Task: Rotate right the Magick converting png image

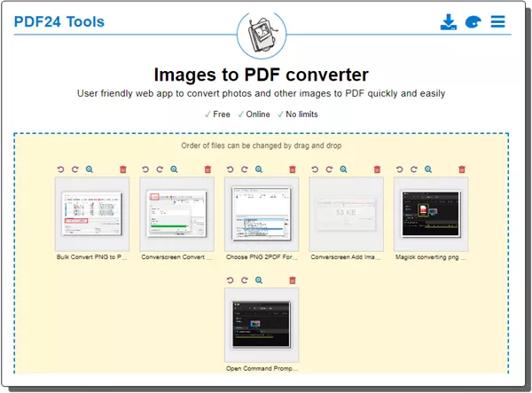Action: coord(414,169)
